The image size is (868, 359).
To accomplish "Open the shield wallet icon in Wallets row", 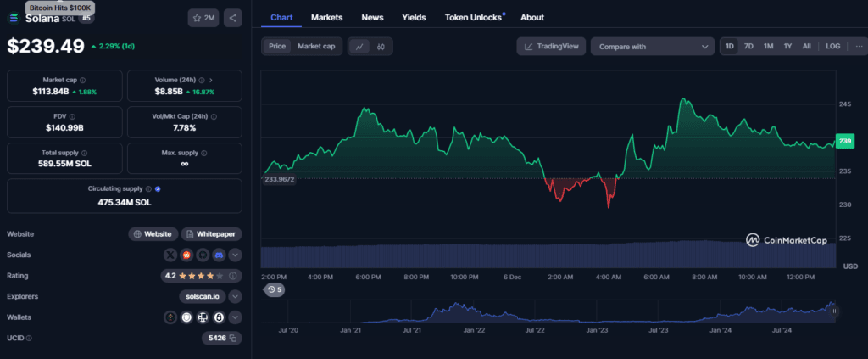I will click(x=186, y=317).
